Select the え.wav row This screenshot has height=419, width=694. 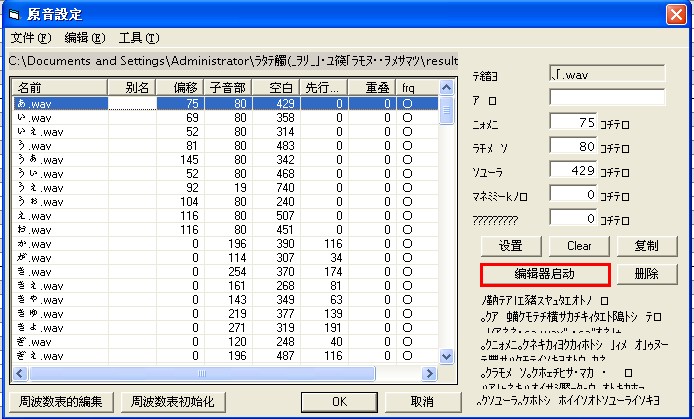pos(225,216)
